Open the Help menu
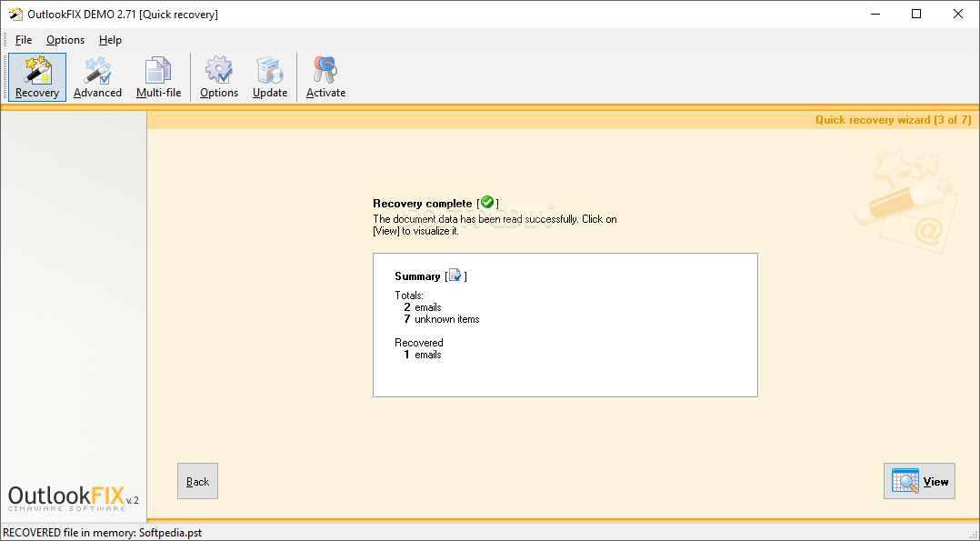This screenshot has height=541, width=980. (110, 40)
